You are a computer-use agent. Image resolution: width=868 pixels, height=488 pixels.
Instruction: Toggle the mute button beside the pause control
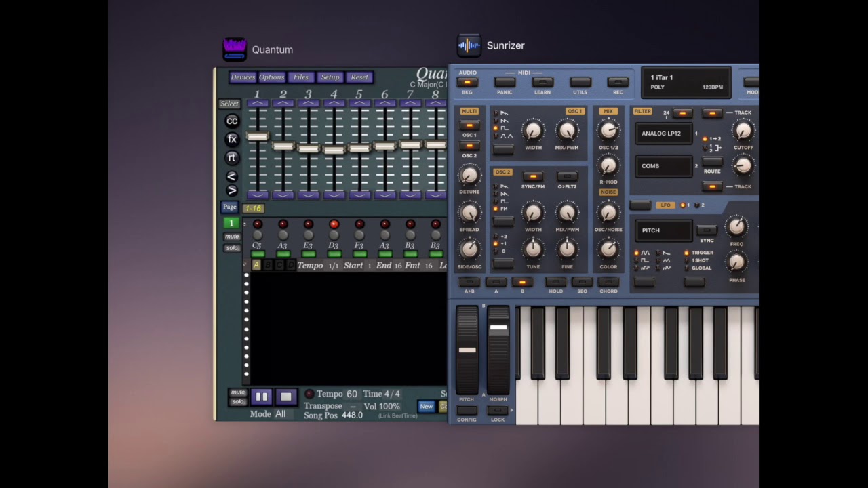(238, 392)
